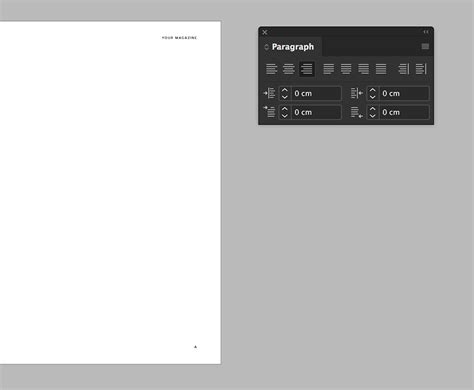Choose Justify with last line centered

[x=346, y=69]
